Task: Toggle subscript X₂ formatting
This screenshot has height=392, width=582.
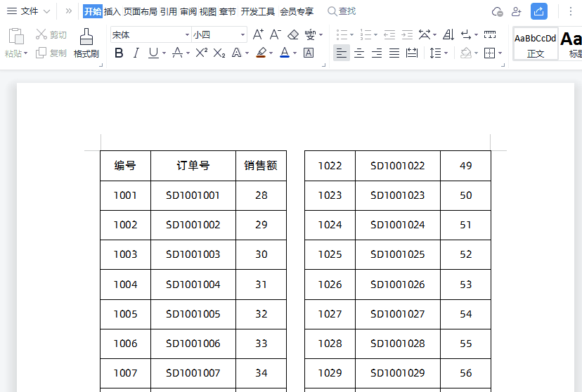Action: 219,53
